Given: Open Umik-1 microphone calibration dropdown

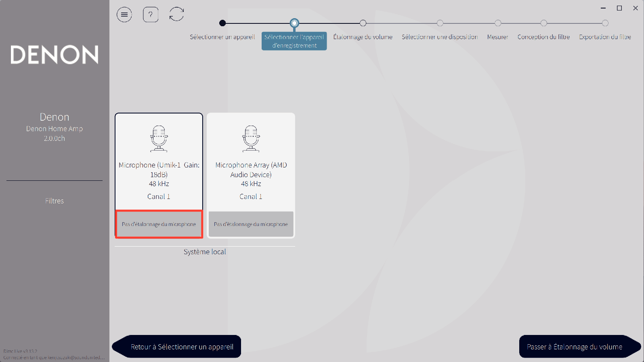Looking at the screenshot, I should (x=159, y=224).
